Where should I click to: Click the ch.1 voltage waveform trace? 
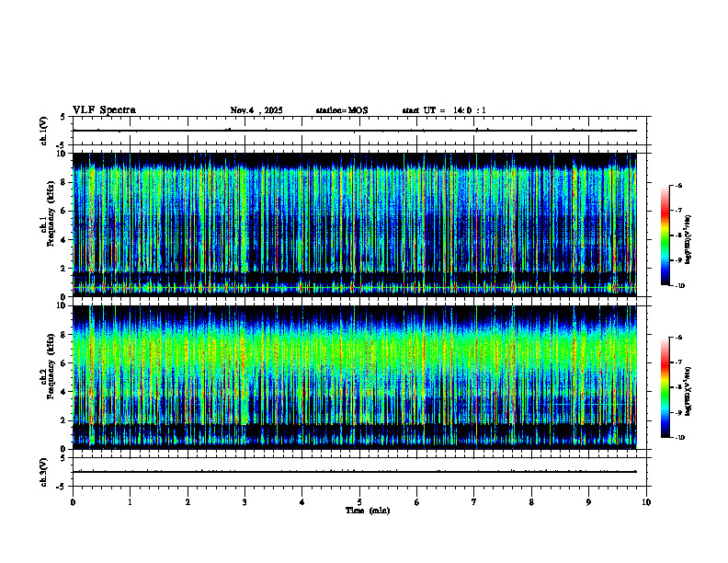pos(355,131)
